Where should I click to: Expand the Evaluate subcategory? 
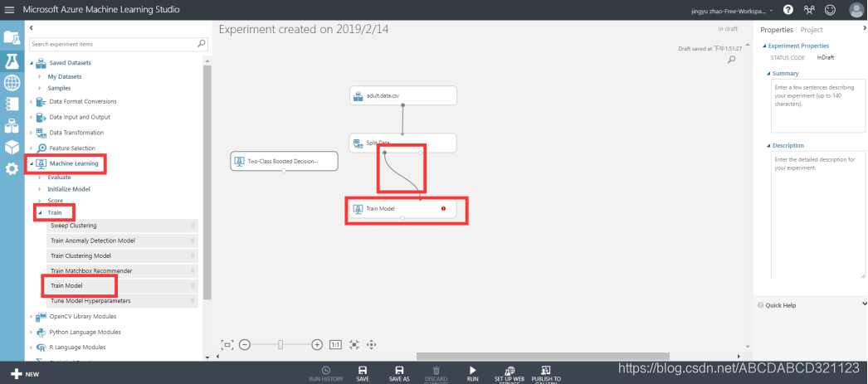(x=40, y=177)
